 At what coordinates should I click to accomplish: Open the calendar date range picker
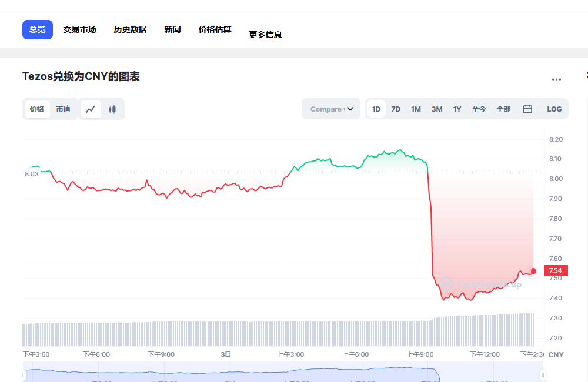coord(527,109)
